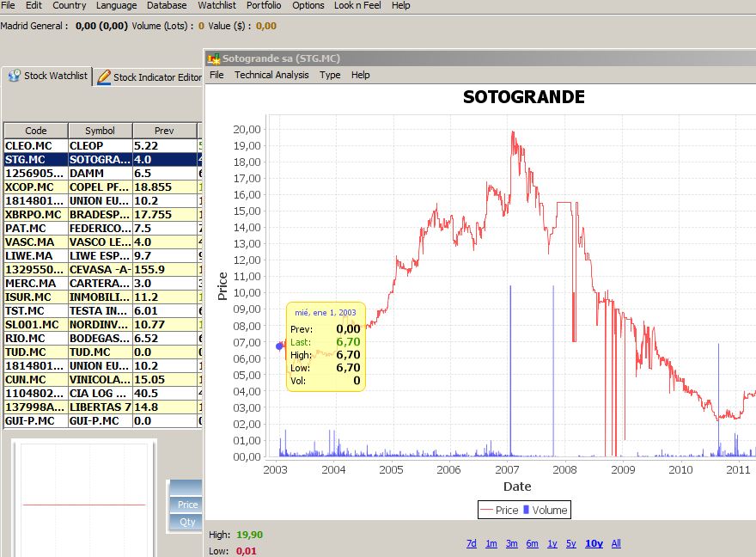Open the File menu in the main menu bar
756x557 pixels.
pyautogui.click(x=8, y=5)
